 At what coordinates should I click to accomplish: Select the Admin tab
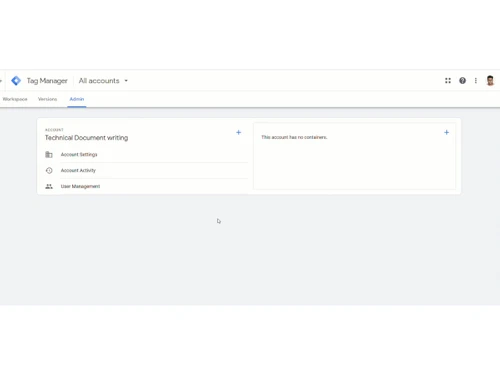pyautogui.click(x=77, y=99)
